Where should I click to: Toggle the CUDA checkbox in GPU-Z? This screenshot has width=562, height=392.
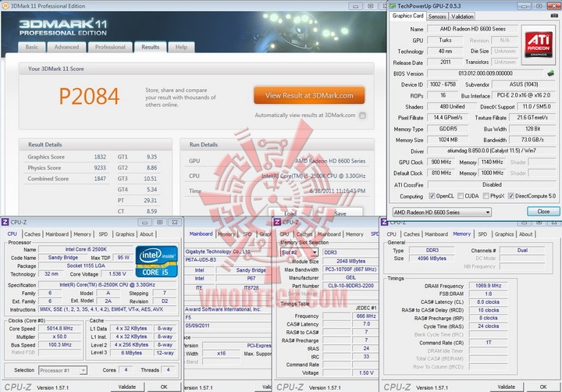click(461, 196)
